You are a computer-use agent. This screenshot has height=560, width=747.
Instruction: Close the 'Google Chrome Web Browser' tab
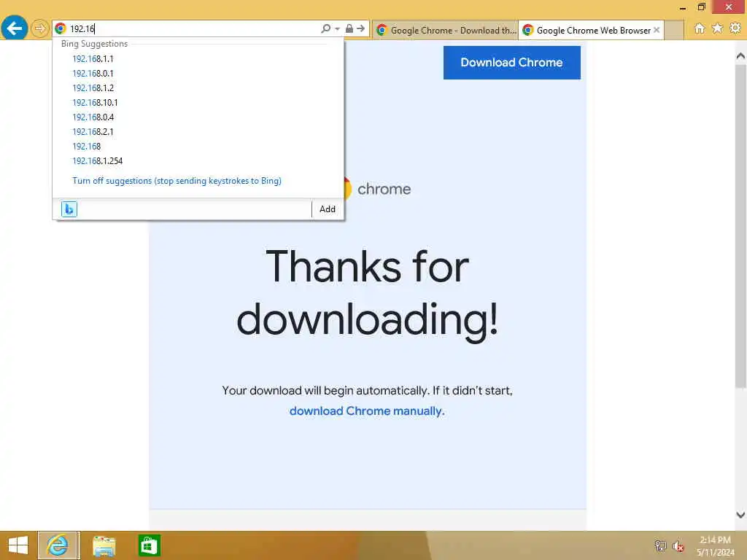click(657, 30)
